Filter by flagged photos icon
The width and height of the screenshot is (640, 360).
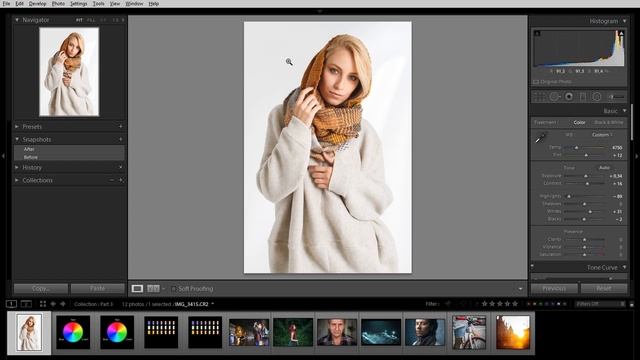[x=448, y=304]
